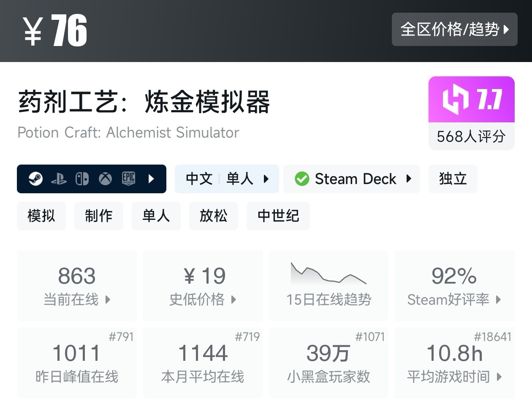Screen dimensions: 532x403
Task: Tap the #18641 ranking label
Action: pos(493,337)
